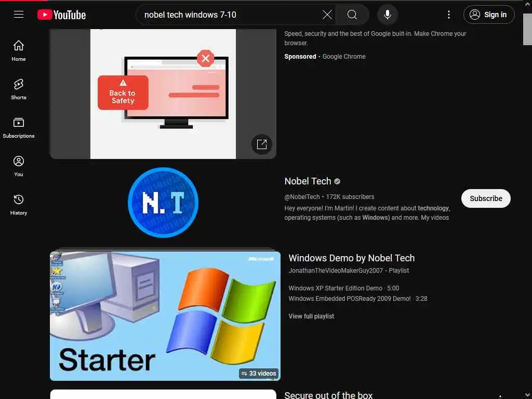Open Subscriptions in sidebar
Screen dimensions: 532x399
coord(19,128)
